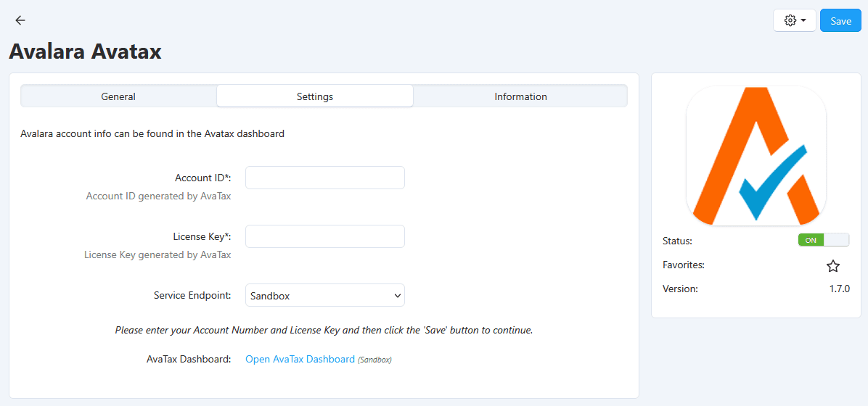Click the 'Account ID*:' label
The image size is (868, 406).
coord(202,178)
